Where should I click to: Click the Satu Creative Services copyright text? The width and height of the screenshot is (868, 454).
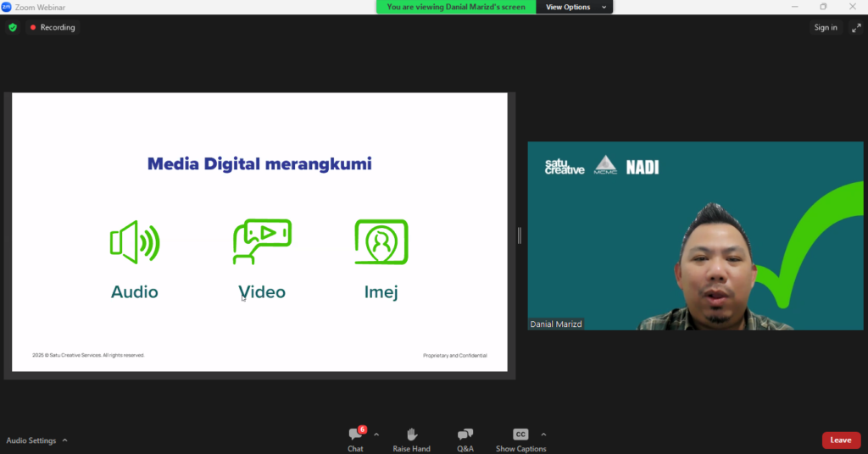(88, 355)
